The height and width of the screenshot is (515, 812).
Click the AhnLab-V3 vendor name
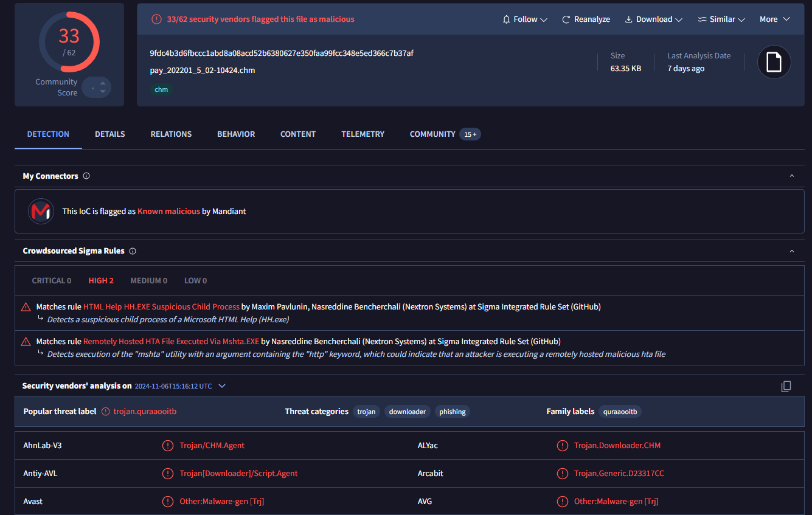click(43, 446)
